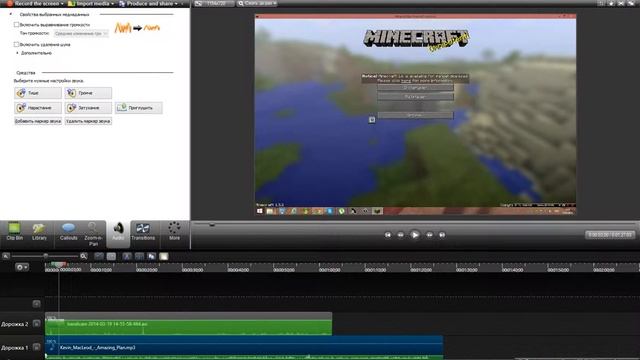
Task: Click the timeline zoom slider handle
Action: (x=46, y=256)
